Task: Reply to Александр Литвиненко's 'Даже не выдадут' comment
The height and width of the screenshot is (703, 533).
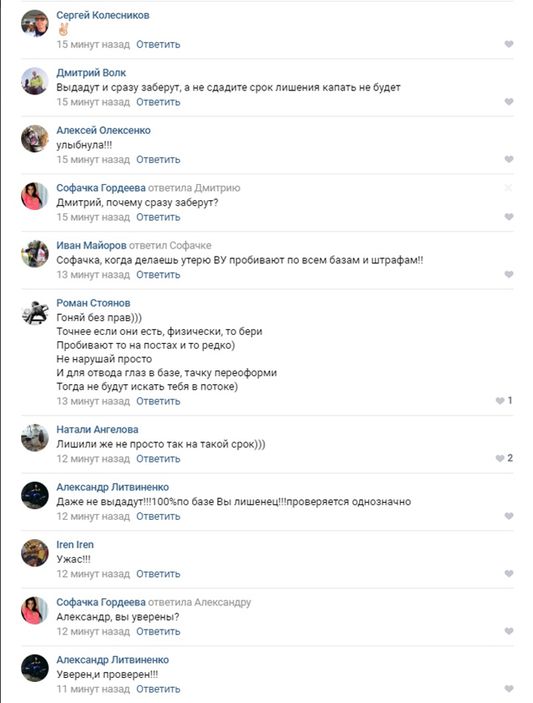Action: click(x=158, y=516)
